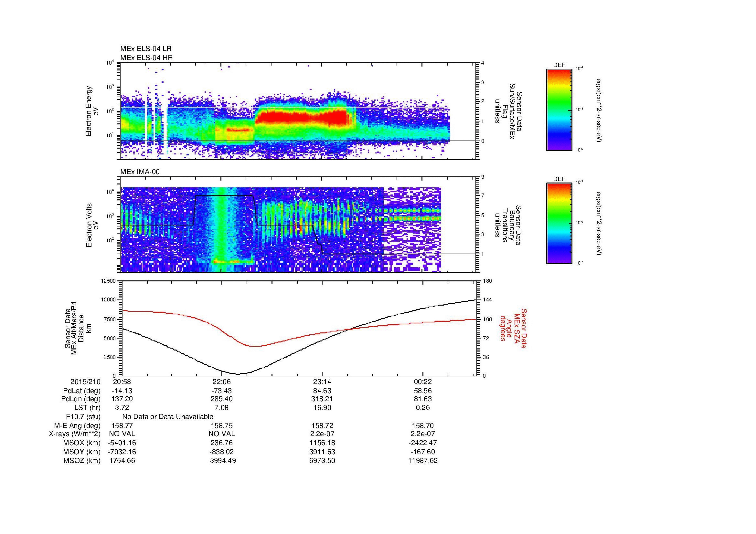Click MSOX value '236.76'

pos(222,443)
